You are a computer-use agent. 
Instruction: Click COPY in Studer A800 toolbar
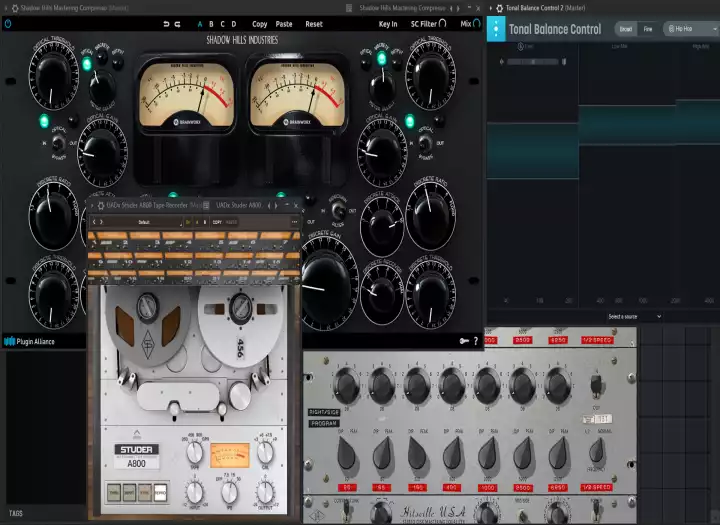[x=217, y=222]
